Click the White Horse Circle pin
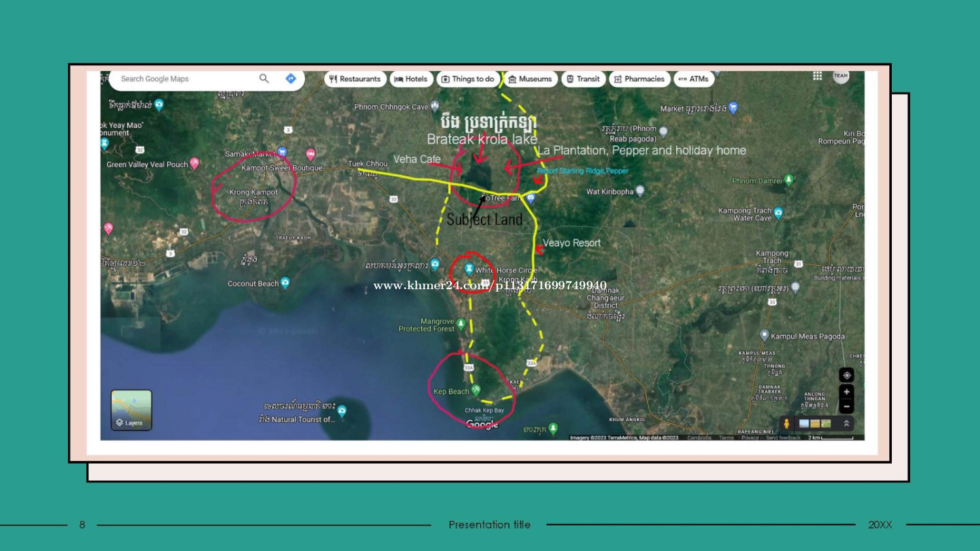 click(469, 268)
